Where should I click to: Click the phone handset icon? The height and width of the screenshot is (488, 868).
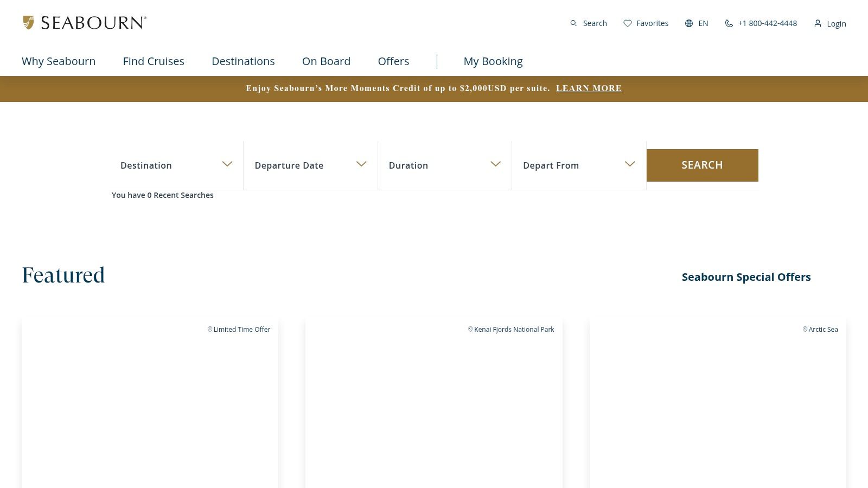pyautogui.click(x=729, y=23)
